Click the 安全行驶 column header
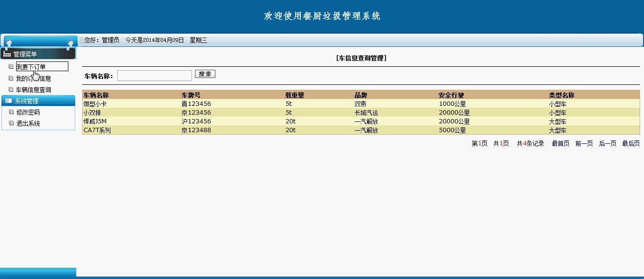 pos(451,95)
